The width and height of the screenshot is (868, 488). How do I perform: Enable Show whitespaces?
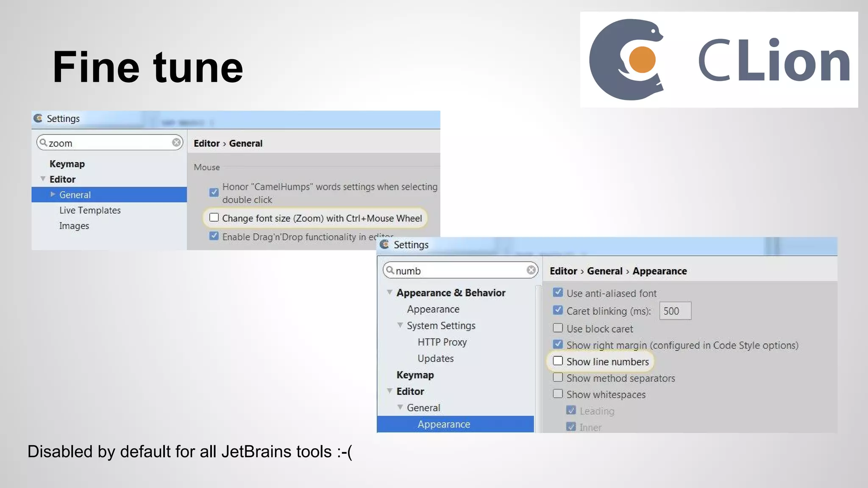tap(558, 394)
